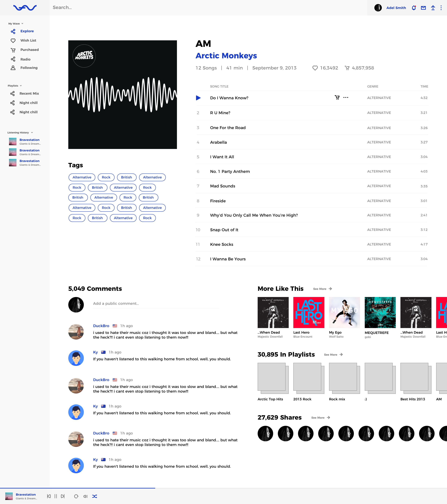The width and height of the screenshot is (447, 504).
Task: Toggle repeat in the player bar
Action: [x=76, y=496]
